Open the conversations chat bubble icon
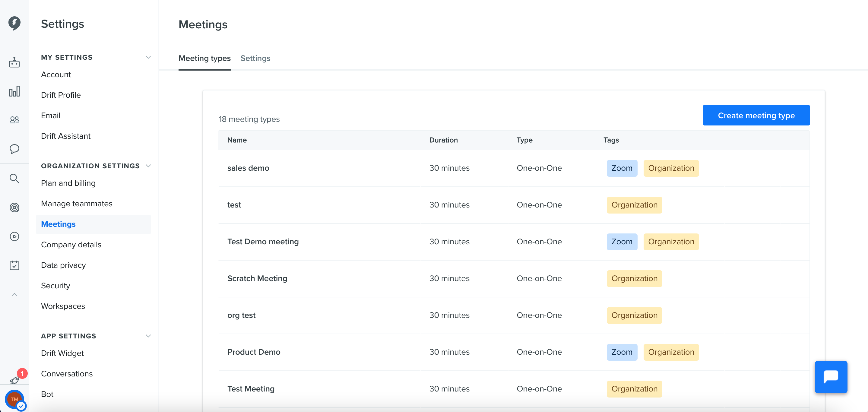The image size is (868, 412). click(x=14, y=149)
